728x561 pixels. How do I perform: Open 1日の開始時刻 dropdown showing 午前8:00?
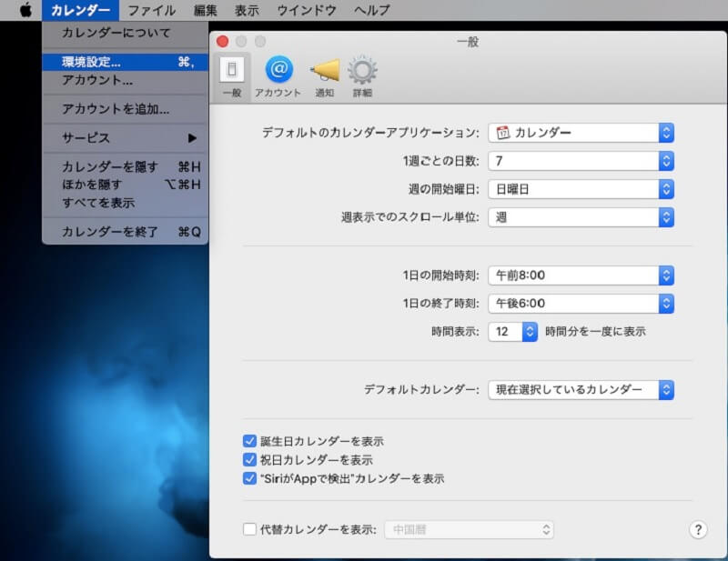[581, 275]
